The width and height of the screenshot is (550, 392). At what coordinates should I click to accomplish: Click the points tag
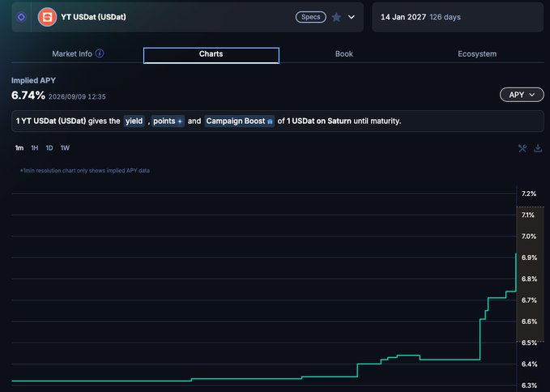point(168,121)
